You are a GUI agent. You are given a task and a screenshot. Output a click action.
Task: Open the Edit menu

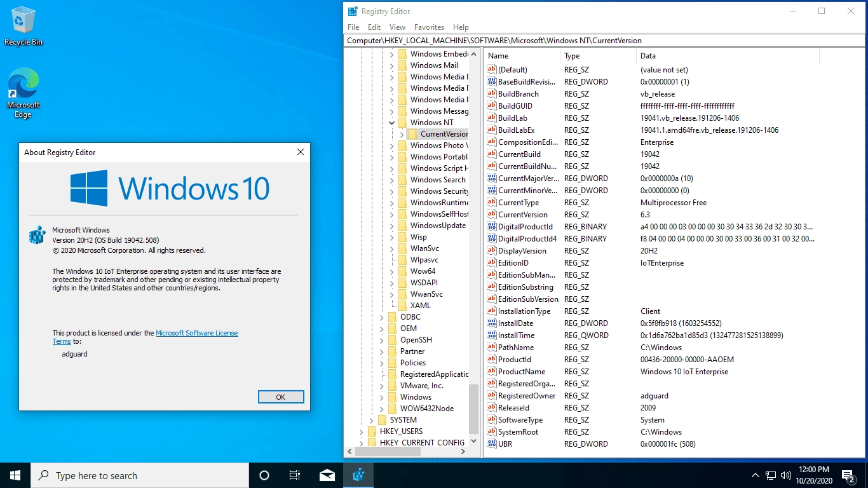(x=374, y=27)
